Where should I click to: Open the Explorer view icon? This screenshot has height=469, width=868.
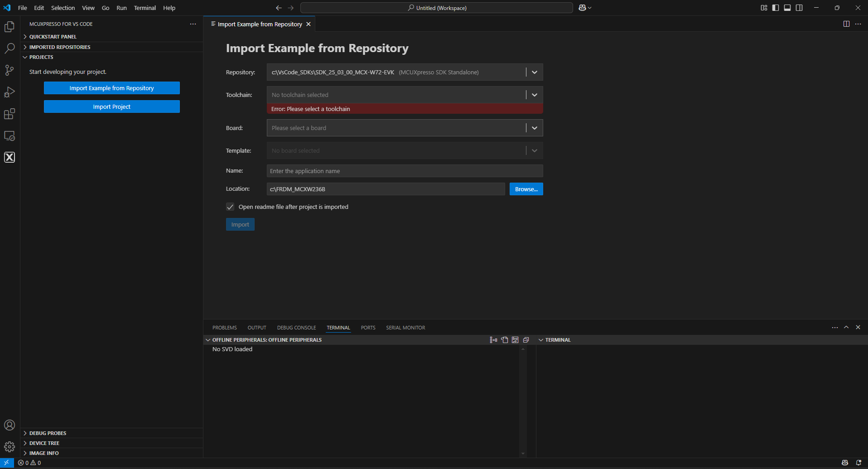point(10,26)
